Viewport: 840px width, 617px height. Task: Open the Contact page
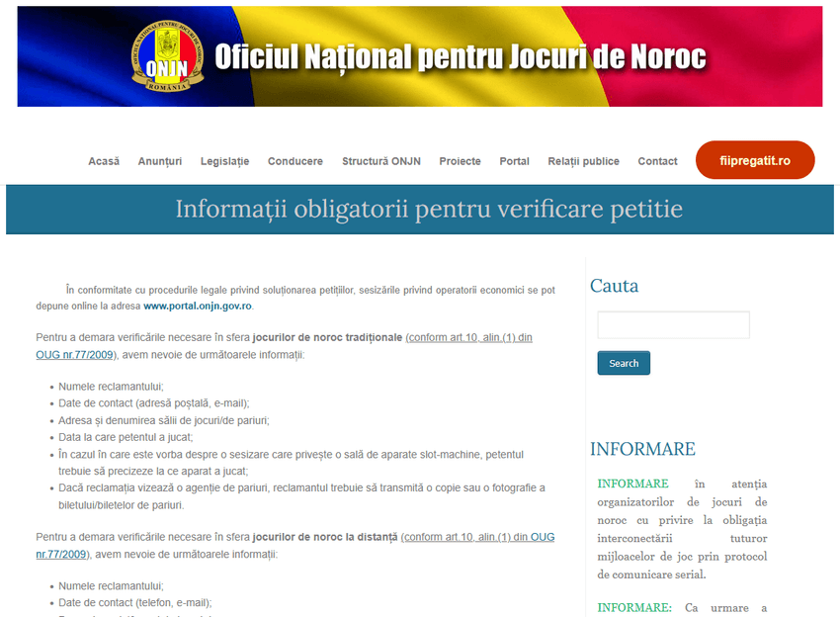coord(657,161)
